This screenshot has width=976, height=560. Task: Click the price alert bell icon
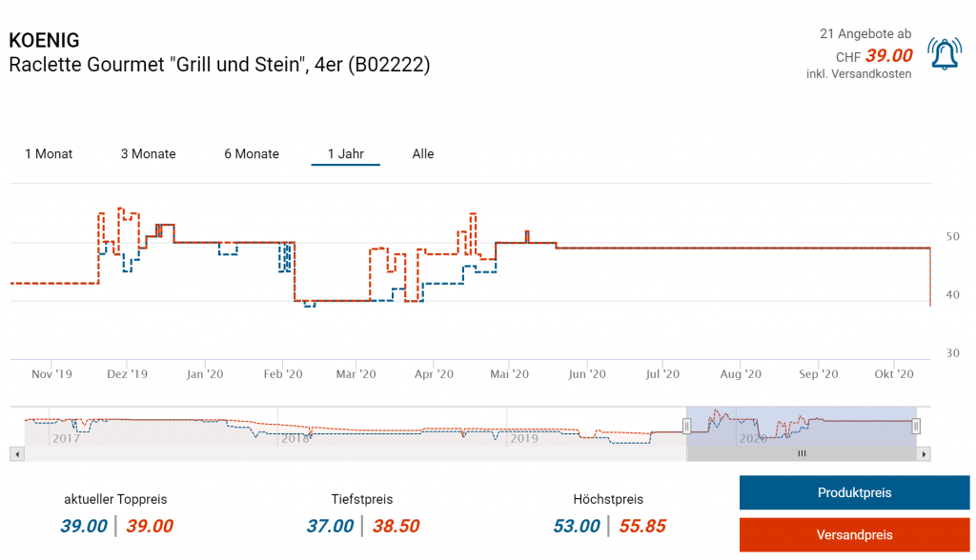[x=945, y=53]
